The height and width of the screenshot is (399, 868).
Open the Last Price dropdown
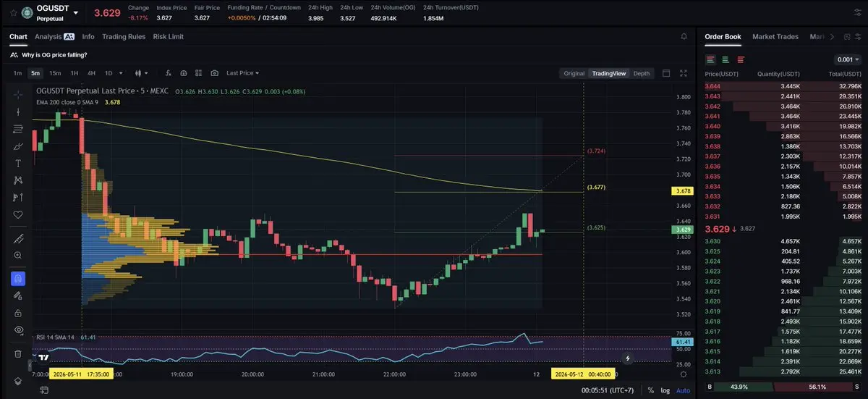tap(242, 73)
